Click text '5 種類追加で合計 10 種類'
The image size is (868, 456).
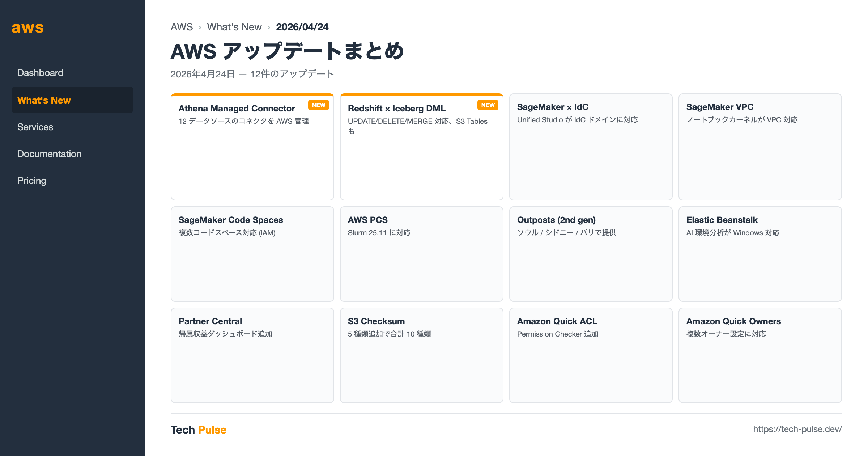390,334
